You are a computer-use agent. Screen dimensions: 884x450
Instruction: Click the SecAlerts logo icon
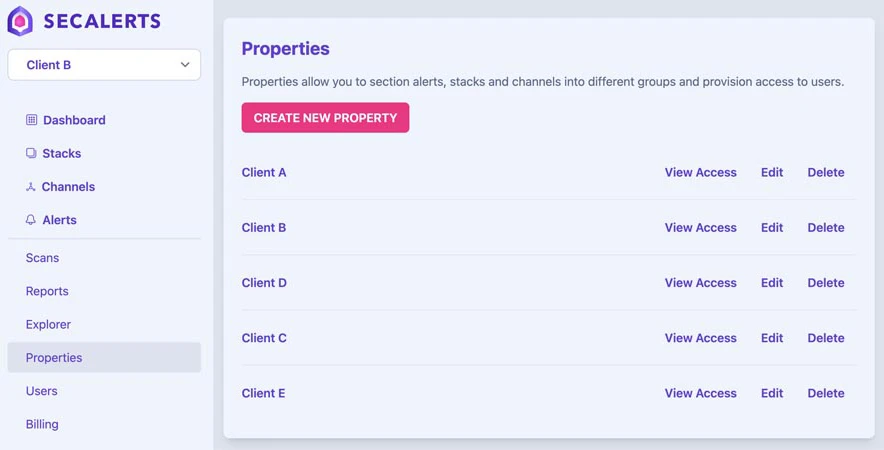(20, 21)
